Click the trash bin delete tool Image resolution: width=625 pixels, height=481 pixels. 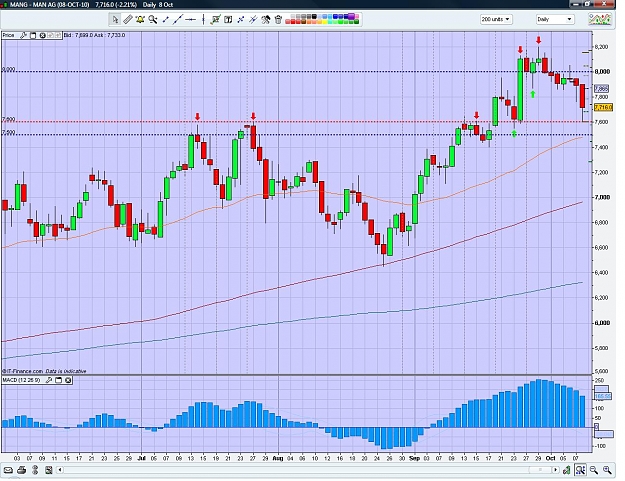(278, 19)
